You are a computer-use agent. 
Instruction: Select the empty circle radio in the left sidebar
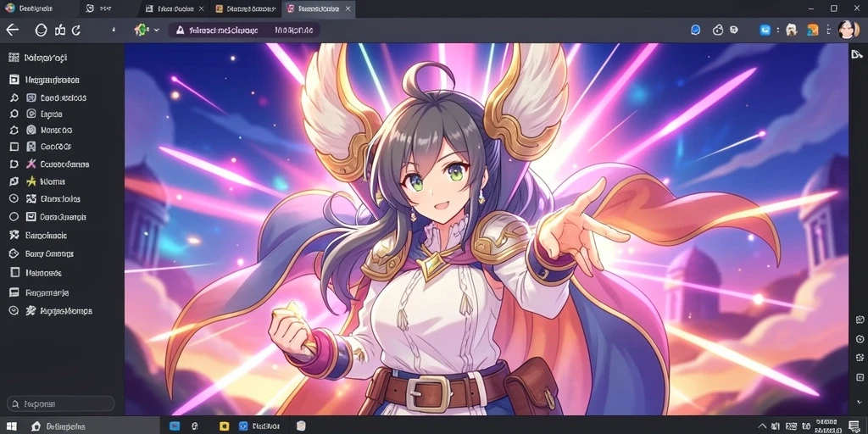14,216
